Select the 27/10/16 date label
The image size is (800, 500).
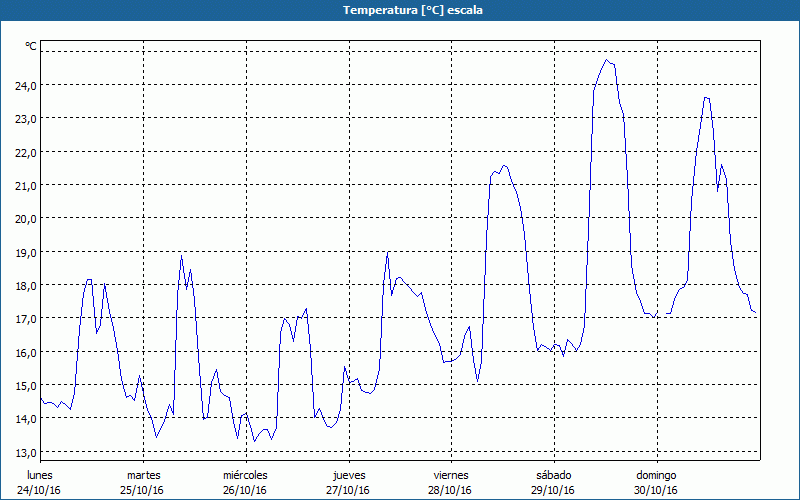(x=349, y=490)
